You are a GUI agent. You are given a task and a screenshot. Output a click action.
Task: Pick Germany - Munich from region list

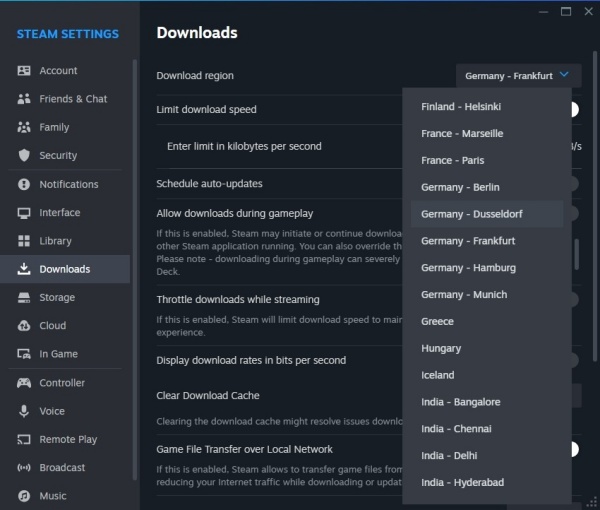tap(487, 295)
